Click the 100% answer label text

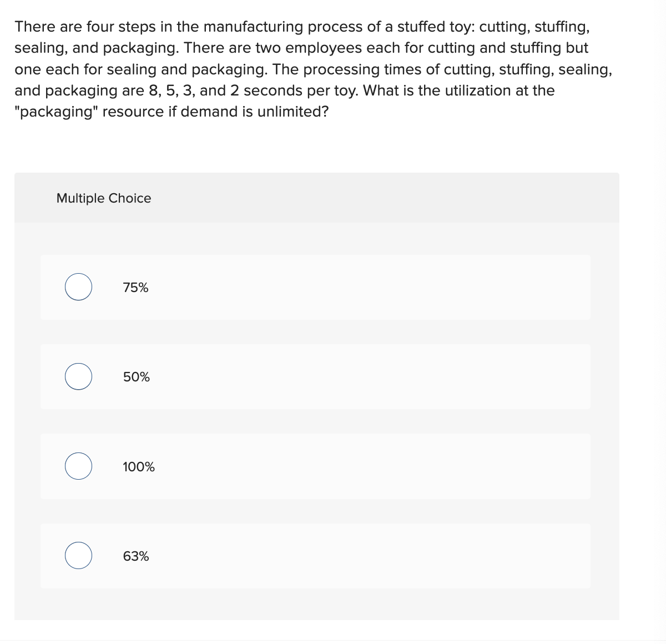click(138, 467)
